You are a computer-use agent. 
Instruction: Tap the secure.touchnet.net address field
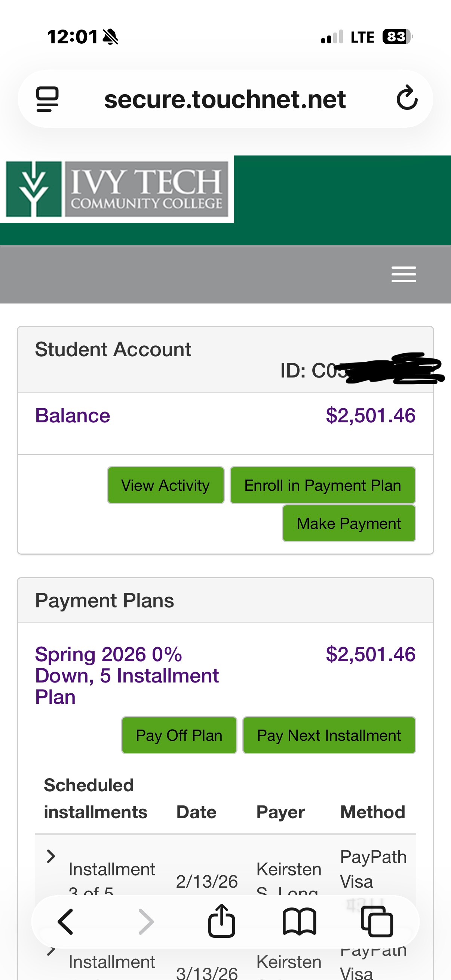pos(224,99)
